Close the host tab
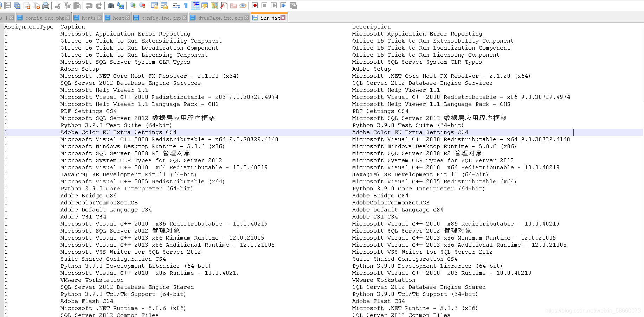 pyautogui.click(x=128, y=18)
